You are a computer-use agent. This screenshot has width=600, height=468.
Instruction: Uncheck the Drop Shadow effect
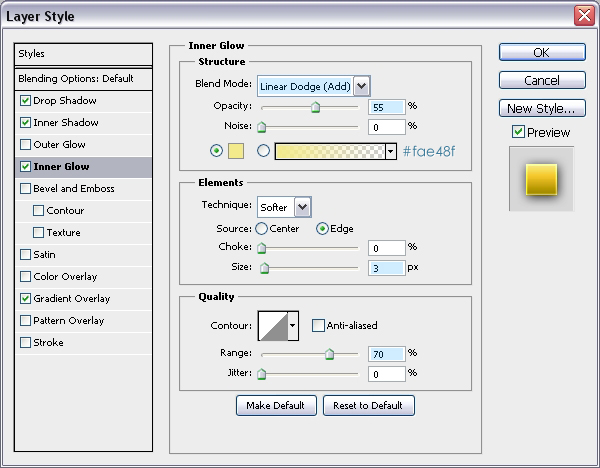[x=25, y=101]
